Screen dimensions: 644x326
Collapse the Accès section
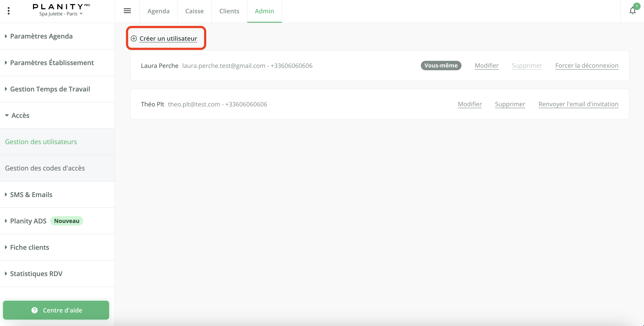[x=20, y=115]
